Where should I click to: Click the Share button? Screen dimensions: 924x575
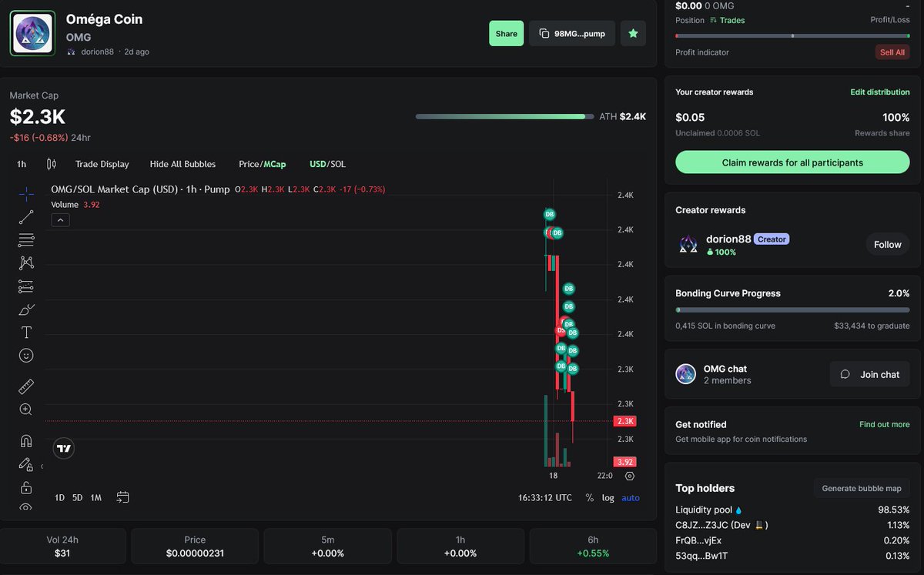click(507, 34)
